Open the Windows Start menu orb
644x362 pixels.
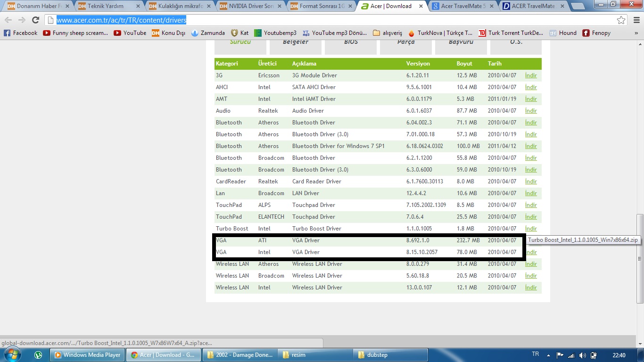coord(13,355)
